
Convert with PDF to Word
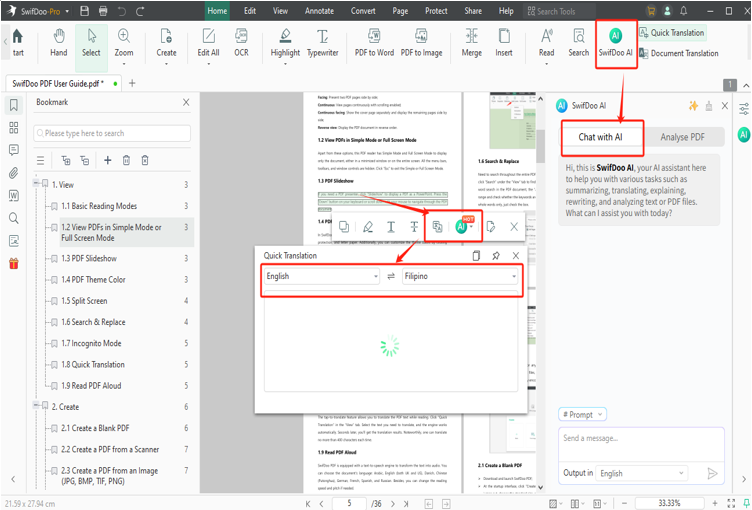click(374, 43)
